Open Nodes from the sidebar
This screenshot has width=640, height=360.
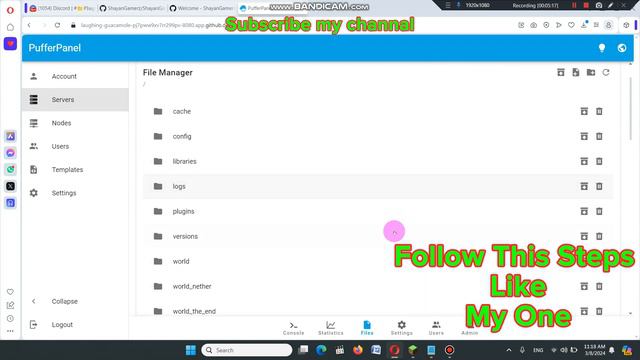75,123
